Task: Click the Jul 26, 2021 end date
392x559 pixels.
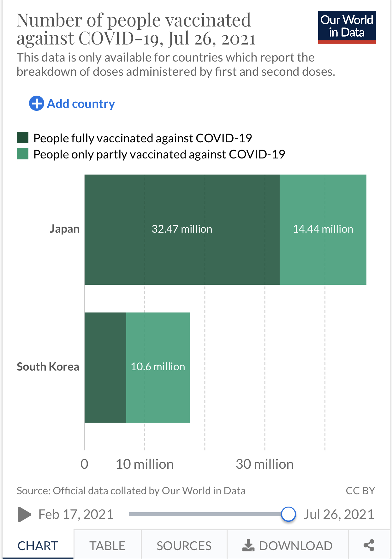Action: click(x=339, y=514)
